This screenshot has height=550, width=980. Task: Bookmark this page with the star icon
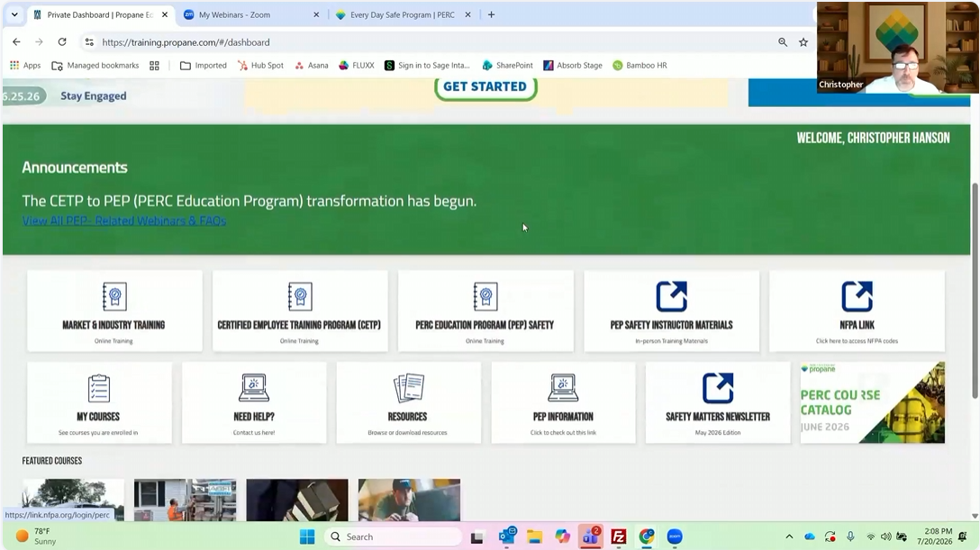[x=803, y=42]
